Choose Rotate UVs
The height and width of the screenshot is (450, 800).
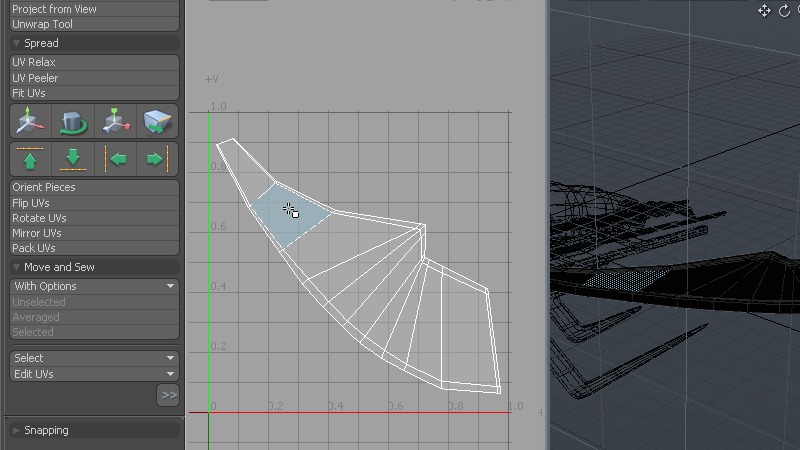coord(94,218)
